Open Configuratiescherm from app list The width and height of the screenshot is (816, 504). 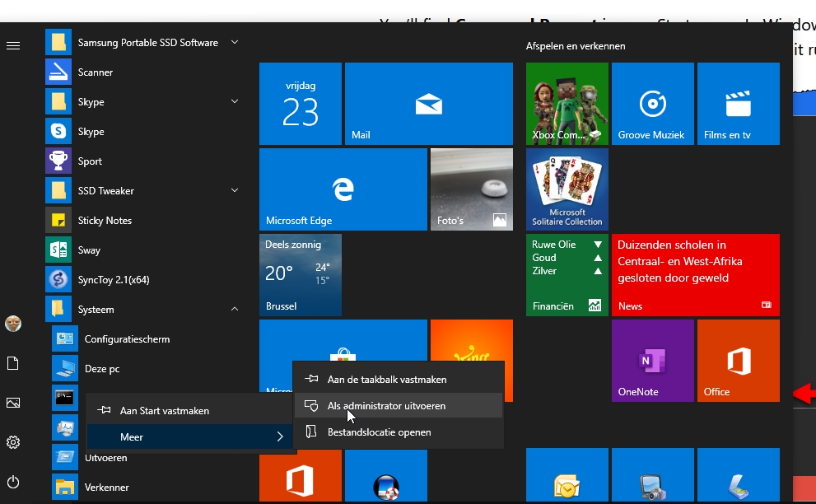(x=127, y=339)
